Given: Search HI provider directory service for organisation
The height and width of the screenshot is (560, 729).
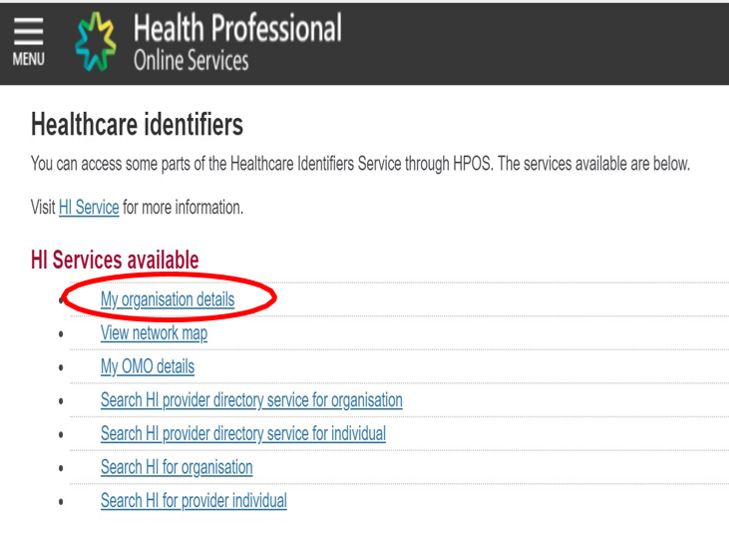Looking at the screenshot, I should click(x=252, y=400).
